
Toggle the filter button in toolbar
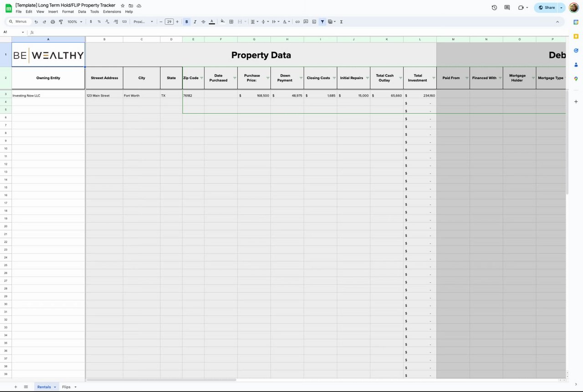[322, 22]
